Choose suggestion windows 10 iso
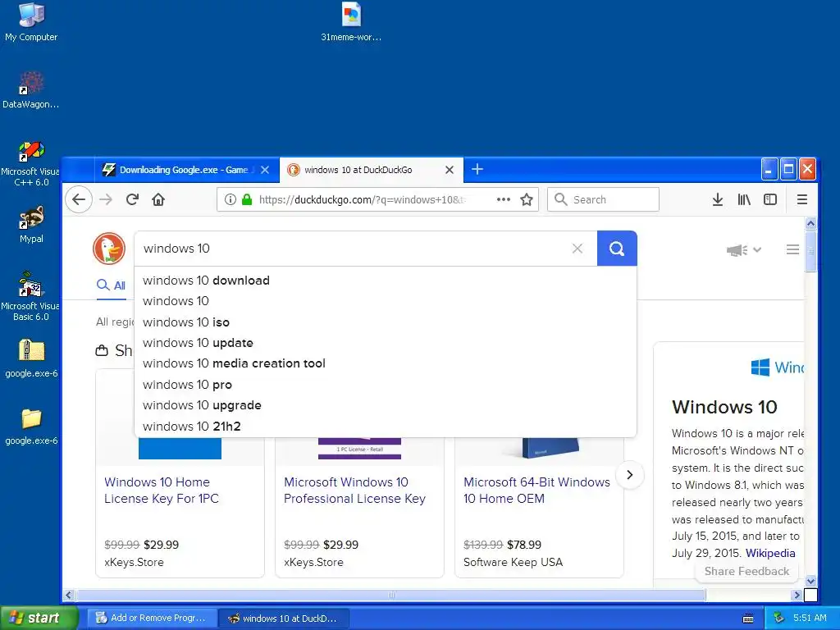Image resolution: width=840 pixels, height=630 pixels. (x=386, y=322)
